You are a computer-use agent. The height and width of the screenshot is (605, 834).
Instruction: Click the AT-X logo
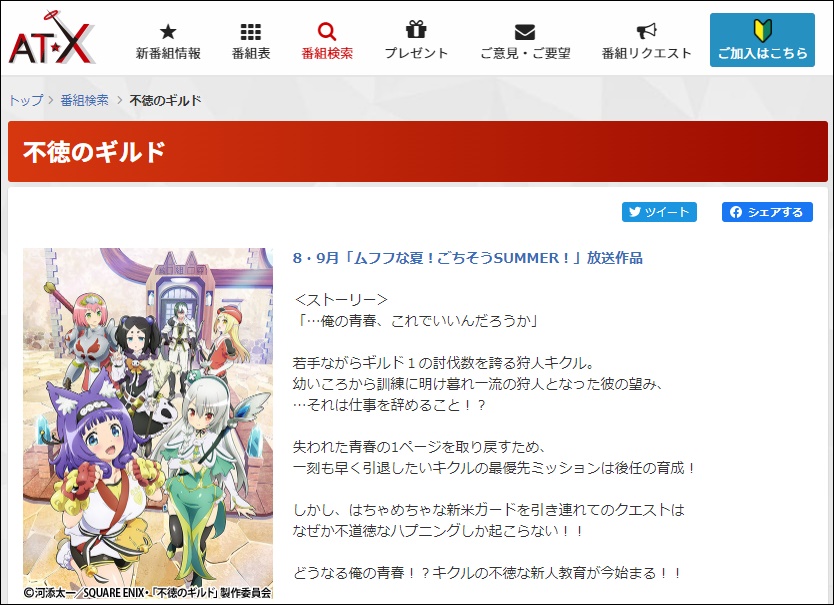point(52,37)
